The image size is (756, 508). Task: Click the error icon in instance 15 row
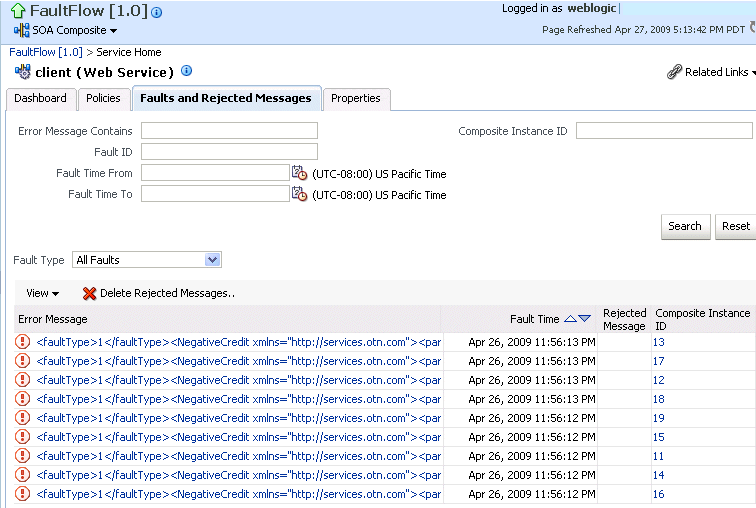pos(23,437)
